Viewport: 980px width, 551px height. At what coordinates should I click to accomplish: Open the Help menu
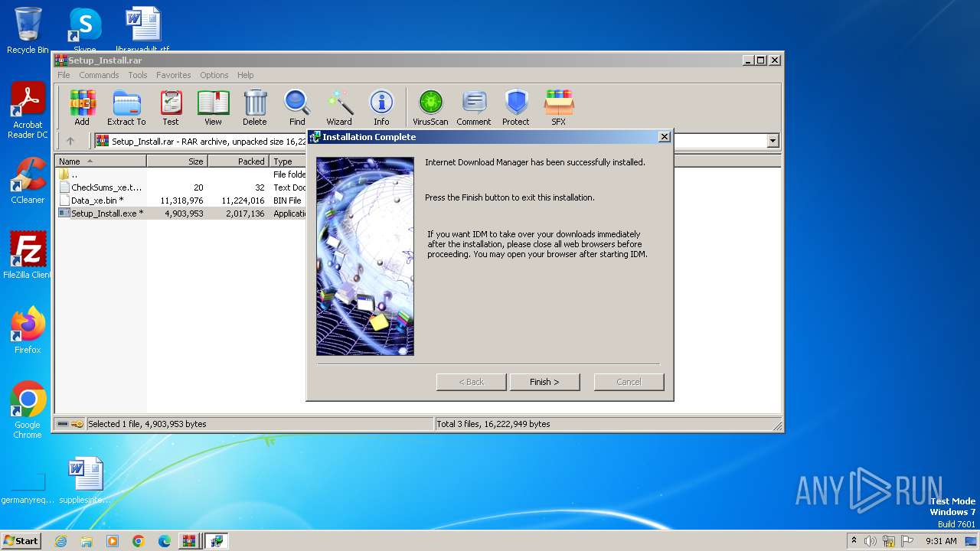[245, 75]
